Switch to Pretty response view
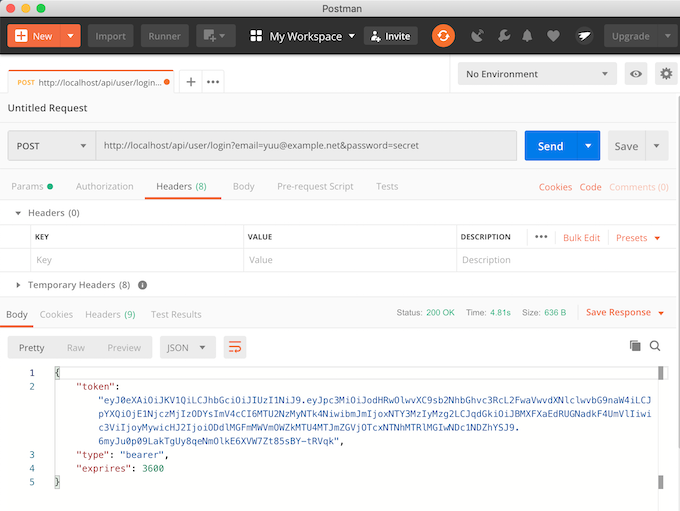This screenshot has height=511, width=680. point(32,348)
